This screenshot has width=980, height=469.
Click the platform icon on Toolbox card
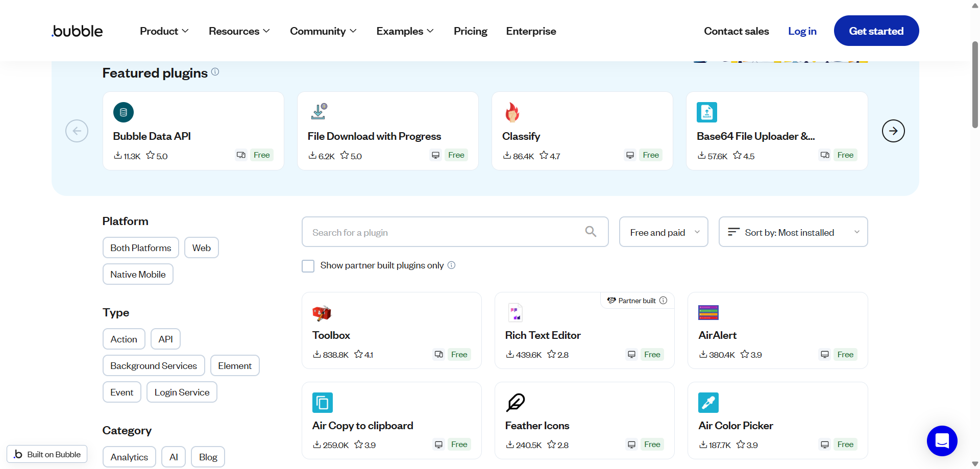(439, 355)
